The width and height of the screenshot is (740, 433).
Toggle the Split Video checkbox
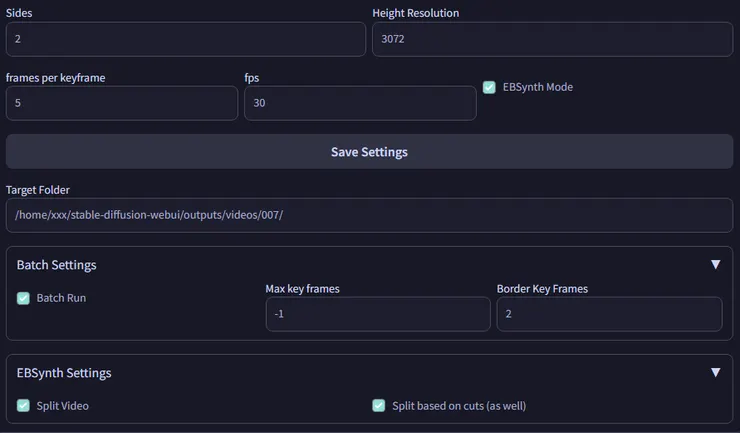pyautogui.click(x=23, y=405)
